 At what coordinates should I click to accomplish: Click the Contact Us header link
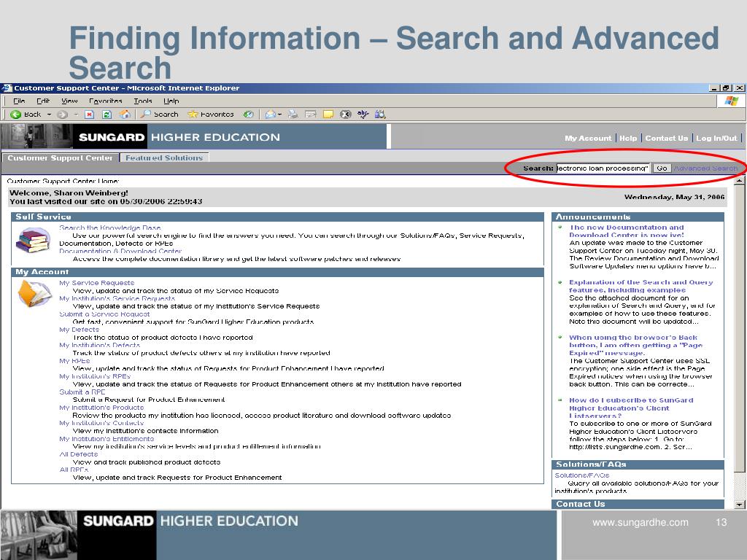667,138
